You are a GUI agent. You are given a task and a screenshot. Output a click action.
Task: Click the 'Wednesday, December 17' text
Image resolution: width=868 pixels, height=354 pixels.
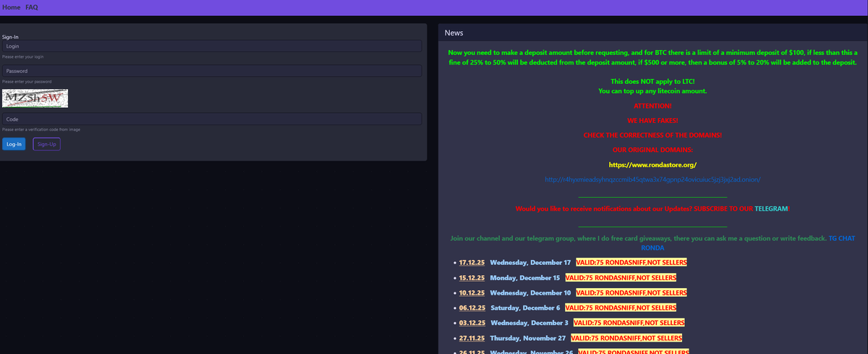(530, 262)
